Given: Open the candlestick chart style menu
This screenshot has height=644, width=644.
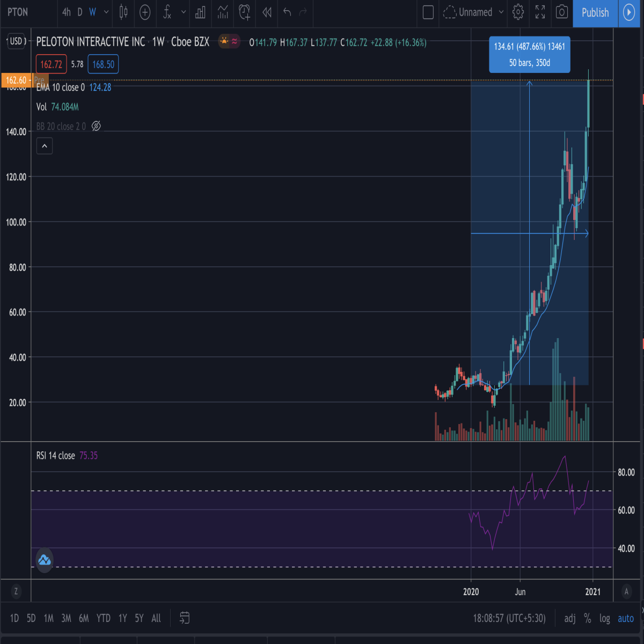Looking at the screenshot, I should click(123, 12).
